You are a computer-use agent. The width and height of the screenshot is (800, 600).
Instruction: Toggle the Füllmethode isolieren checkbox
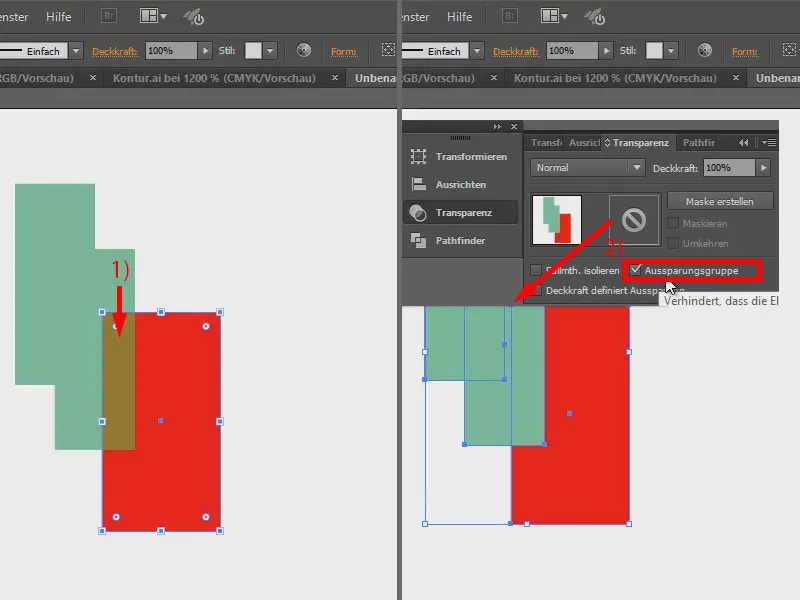coord(536,270)
